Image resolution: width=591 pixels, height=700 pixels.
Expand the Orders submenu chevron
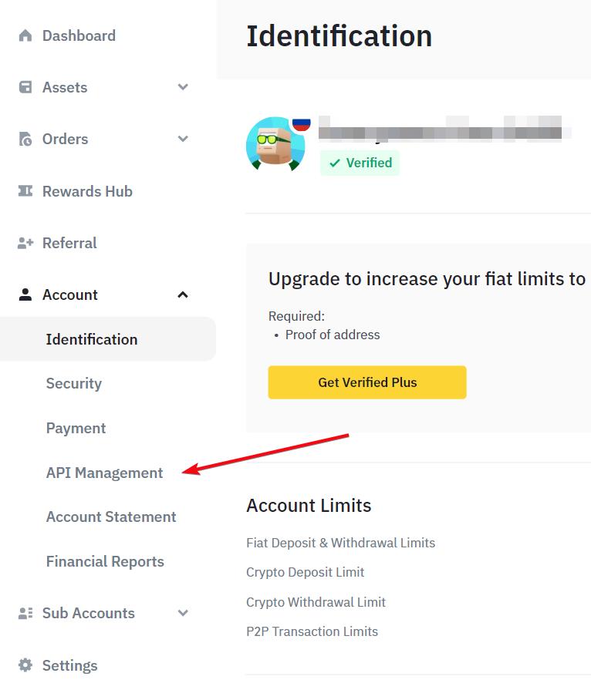point(183,140)
